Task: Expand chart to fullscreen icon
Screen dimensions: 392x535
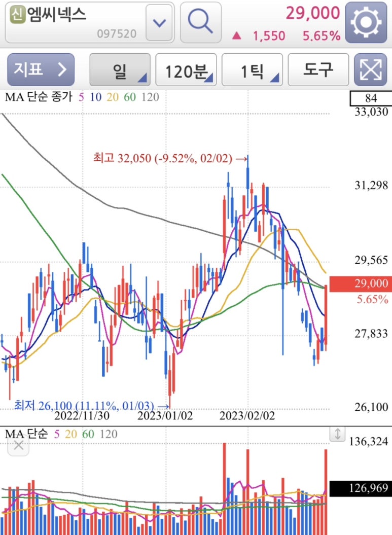Action: tap(371, 69)
